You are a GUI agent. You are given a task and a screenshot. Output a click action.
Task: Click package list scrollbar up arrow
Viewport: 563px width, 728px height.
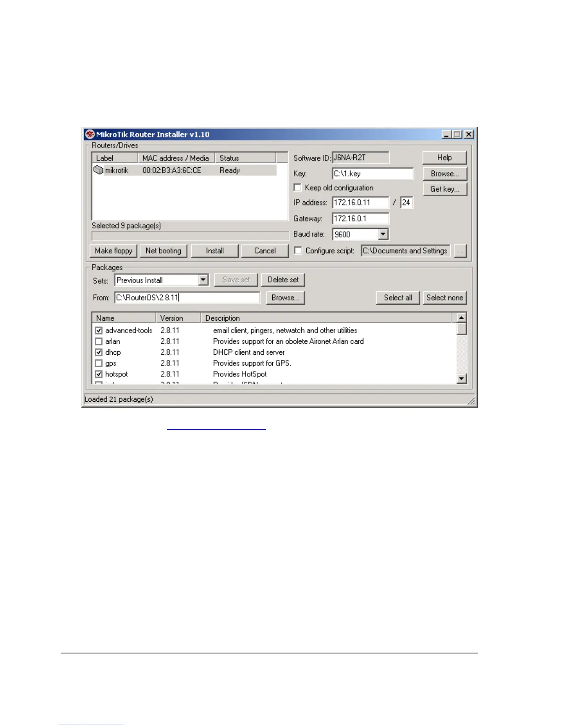461,318
